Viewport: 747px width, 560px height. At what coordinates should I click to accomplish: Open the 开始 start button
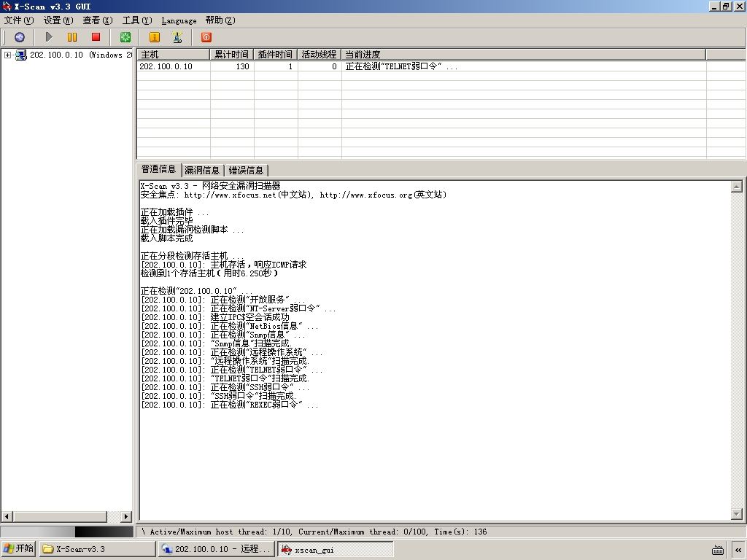(18, 548)
